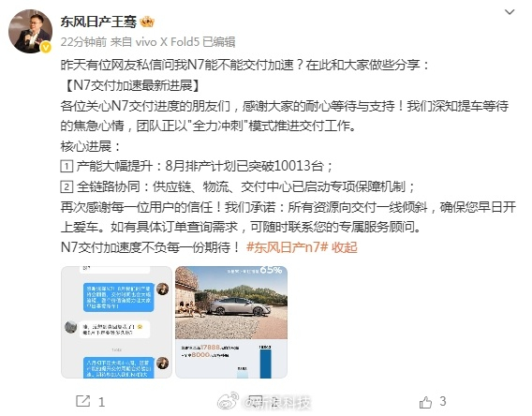
Task: Click the Weibo logo watermark
Action: tap(228, 401)
